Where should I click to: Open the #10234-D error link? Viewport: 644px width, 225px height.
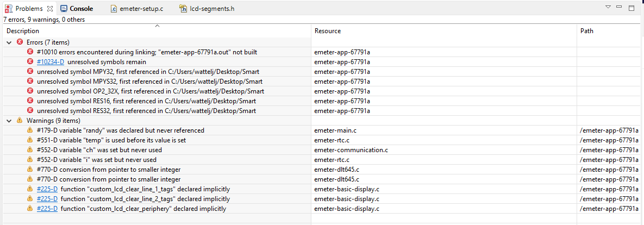pyautogui.click(x=50, y=62)
